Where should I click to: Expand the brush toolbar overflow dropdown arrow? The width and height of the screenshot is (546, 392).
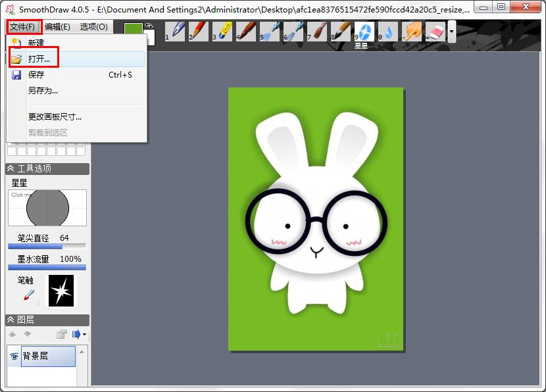click(451, 31)
